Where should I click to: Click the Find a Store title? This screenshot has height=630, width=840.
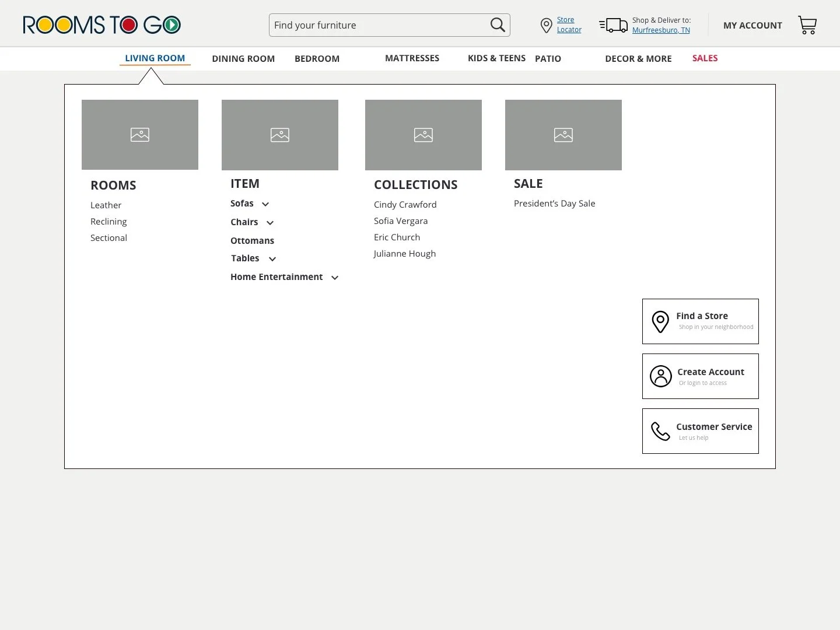coord(702,316)
